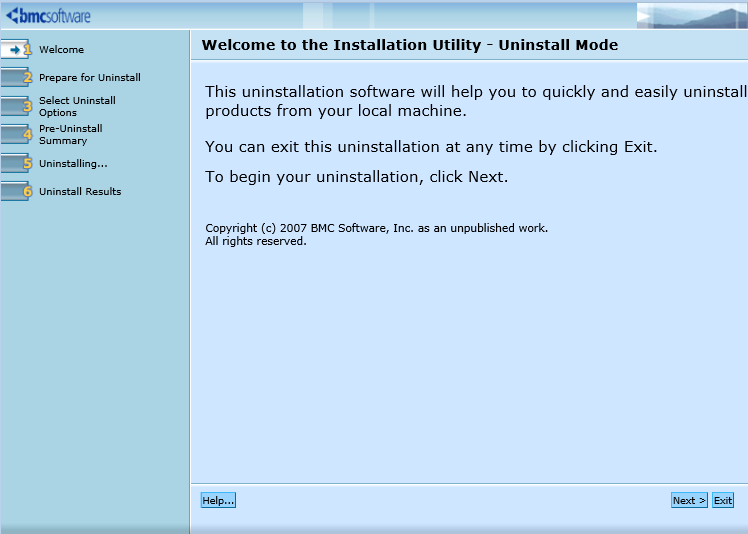
Task: Click the copyright 2007 BMC Software text
Action: coord(376,228)
